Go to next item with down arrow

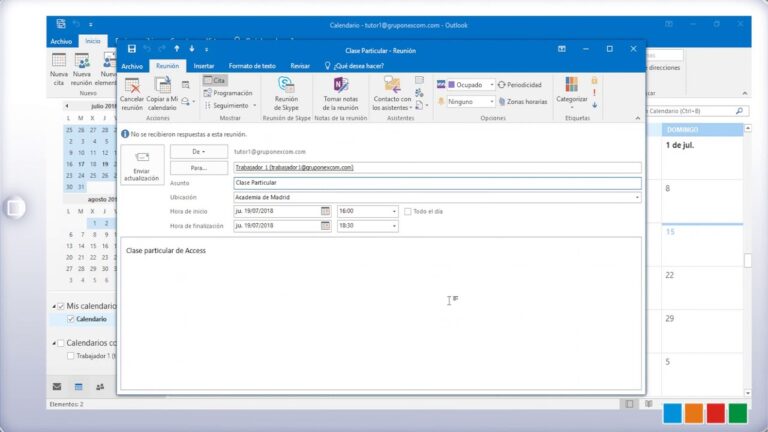tap(192, 48)
